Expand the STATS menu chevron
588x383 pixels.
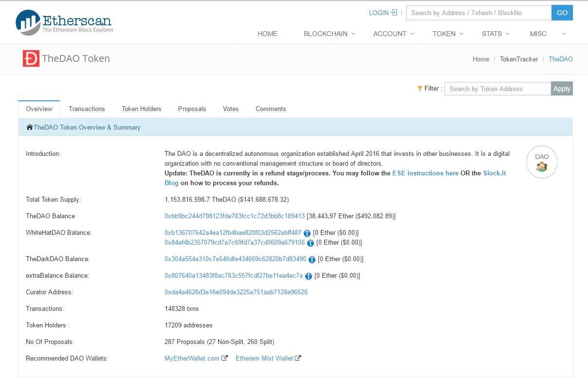point(508,34)
